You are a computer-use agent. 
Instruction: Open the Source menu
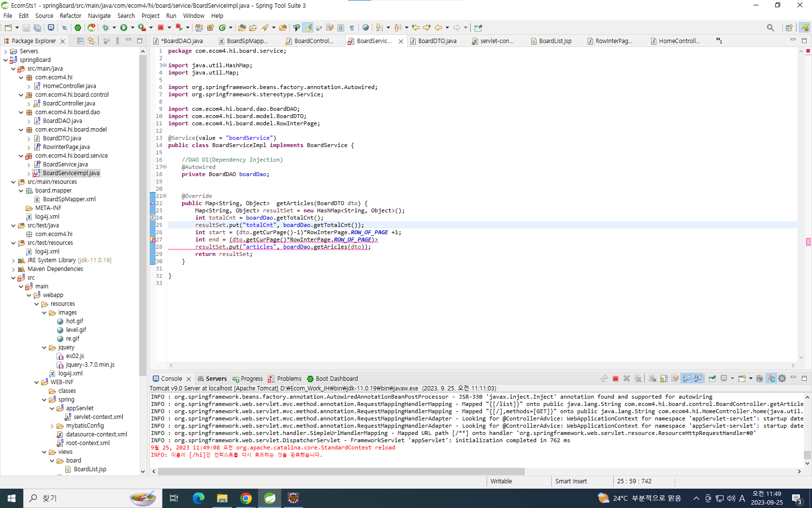coord(44,15)
